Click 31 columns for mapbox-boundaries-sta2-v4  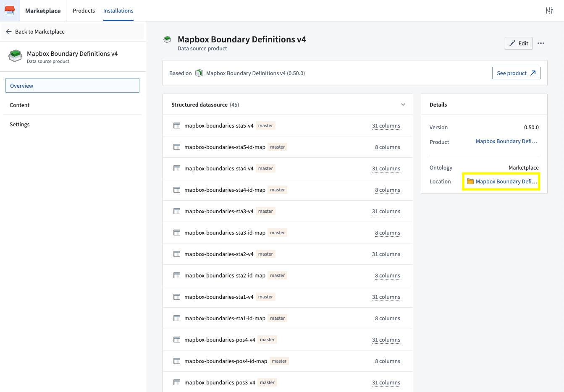386,254
